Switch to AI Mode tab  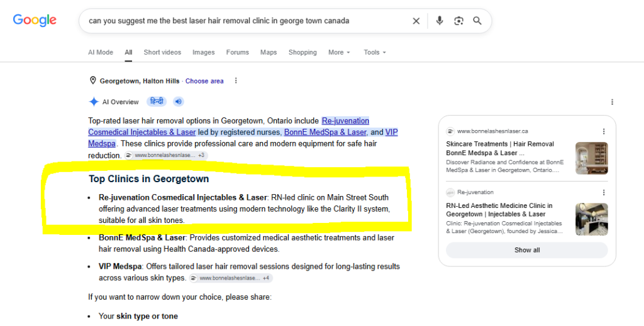coord(101,53)
